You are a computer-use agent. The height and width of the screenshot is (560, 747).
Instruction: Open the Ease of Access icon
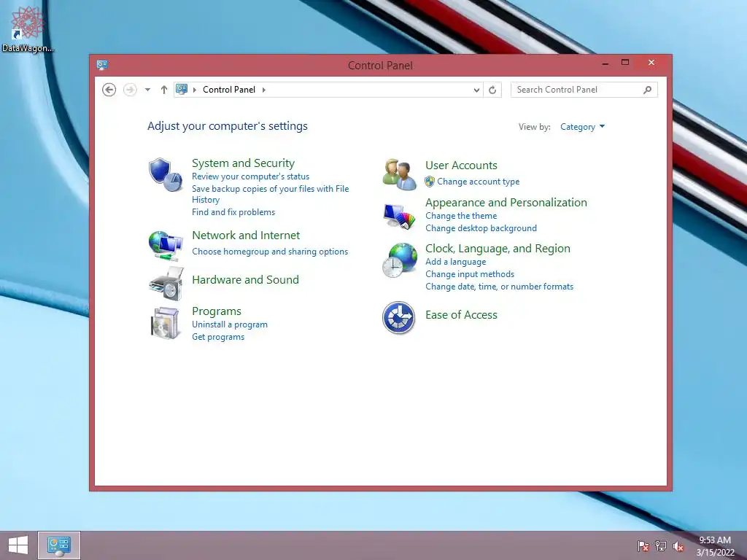[399, 318]
